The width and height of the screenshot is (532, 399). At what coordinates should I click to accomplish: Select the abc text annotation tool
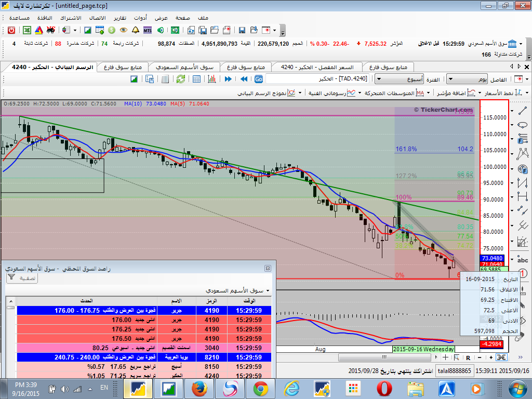(x=523, y=260)
